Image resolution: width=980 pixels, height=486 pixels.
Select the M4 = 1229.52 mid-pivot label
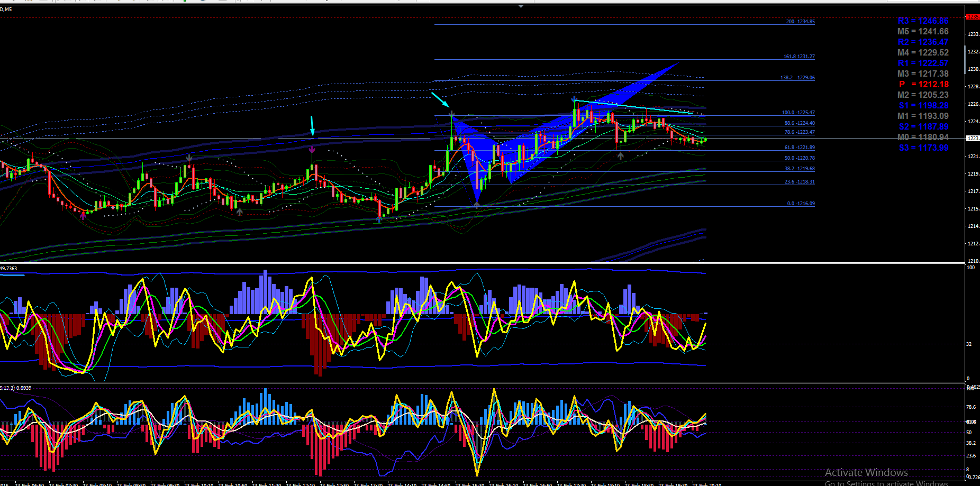click(923, 53)
